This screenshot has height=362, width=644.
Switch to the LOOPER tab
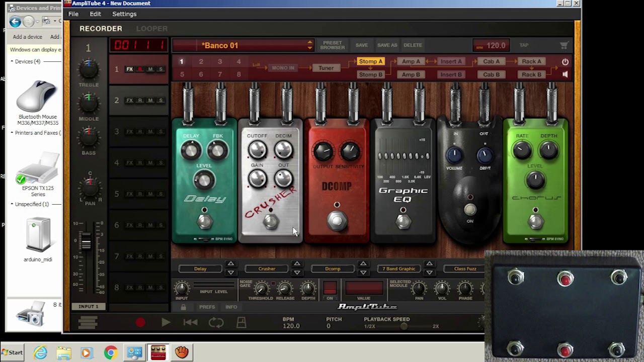coord(152,29)
